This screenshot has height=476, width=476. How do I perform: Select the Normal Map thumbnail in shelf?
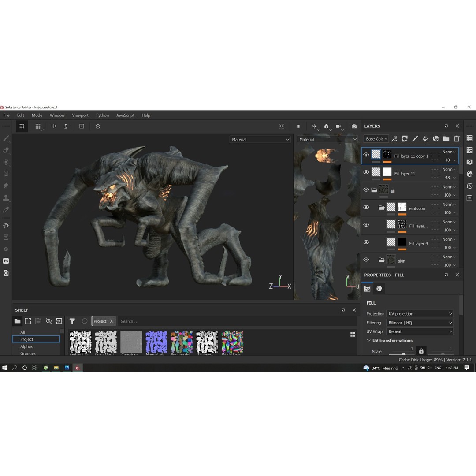pyautogui.click(x=156, y=342)
